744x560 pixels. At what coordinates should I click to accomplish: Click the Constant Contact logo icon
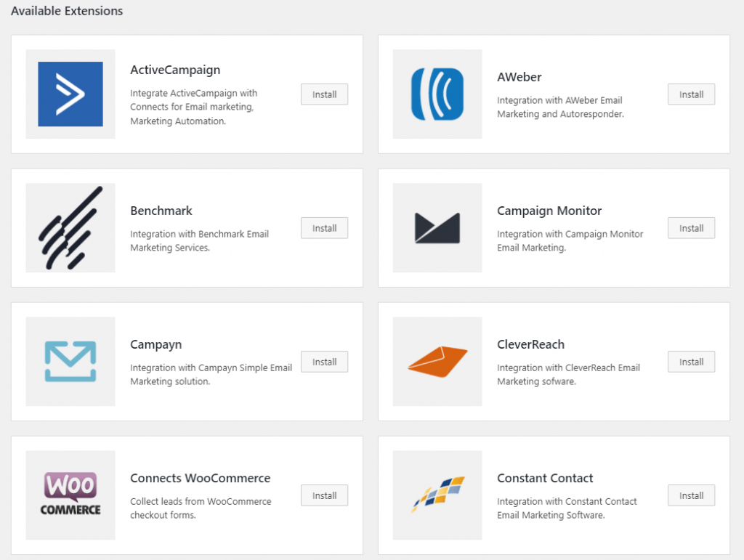437,495
